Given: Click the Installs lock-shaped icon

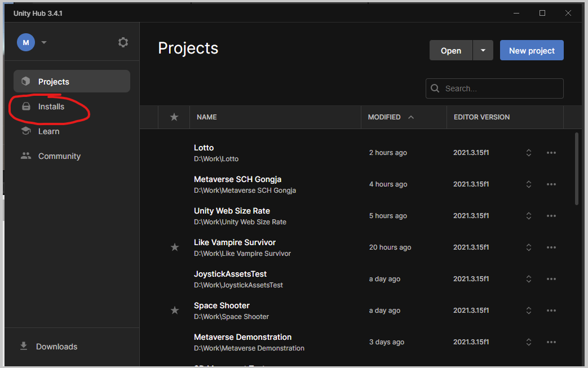Looking at the screenshot, I should point(26,107).
